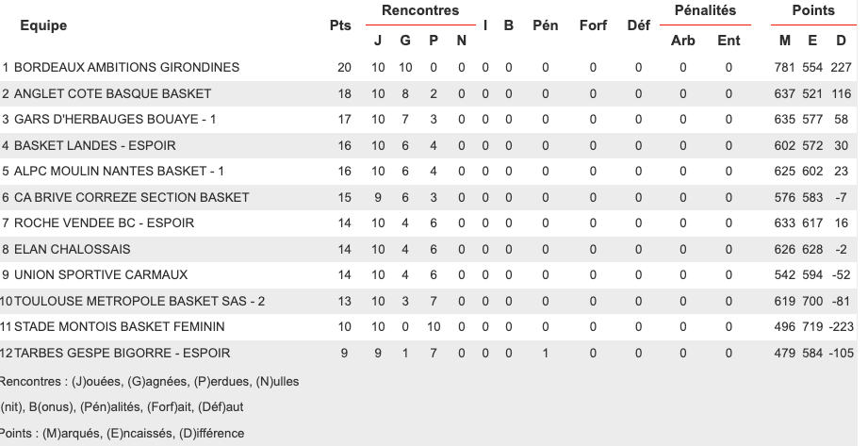Screen dimensions: 868x446
Task: Select TOULOUSE METROPOLE BASKET SAS - 2
Action: 139,302
